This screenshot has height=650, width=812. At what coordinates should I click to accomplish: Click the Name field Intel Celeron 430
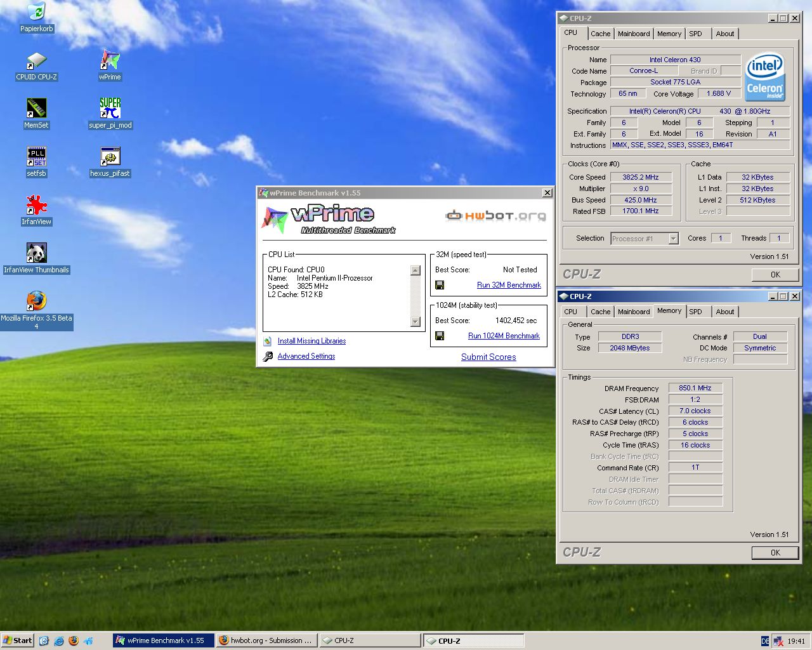click(x=675, y=60)
